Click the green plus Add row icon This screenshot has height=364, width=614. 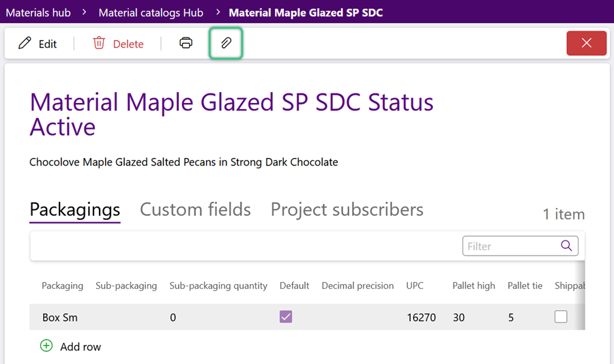[x=46, y=346]
